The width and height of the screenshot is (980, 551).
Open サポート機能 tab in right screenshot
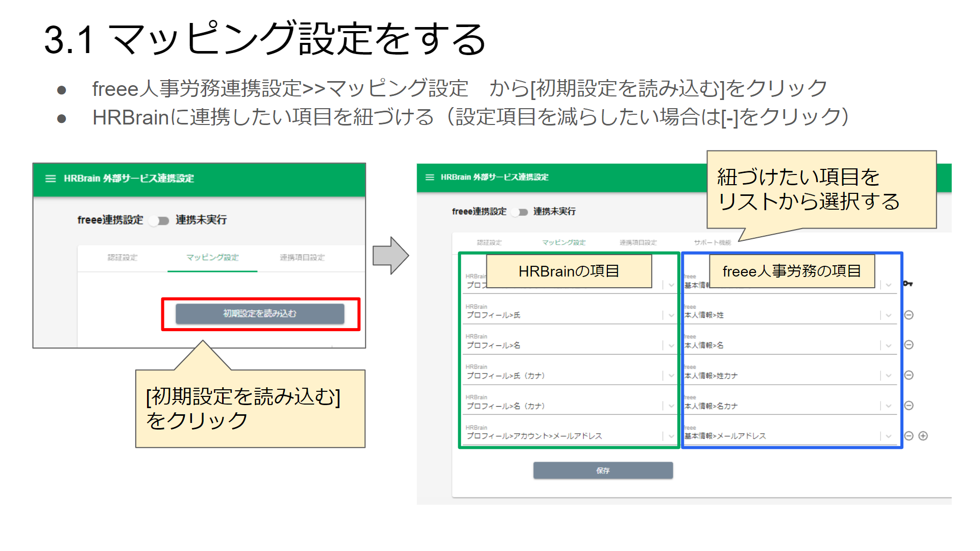[713, 242]
